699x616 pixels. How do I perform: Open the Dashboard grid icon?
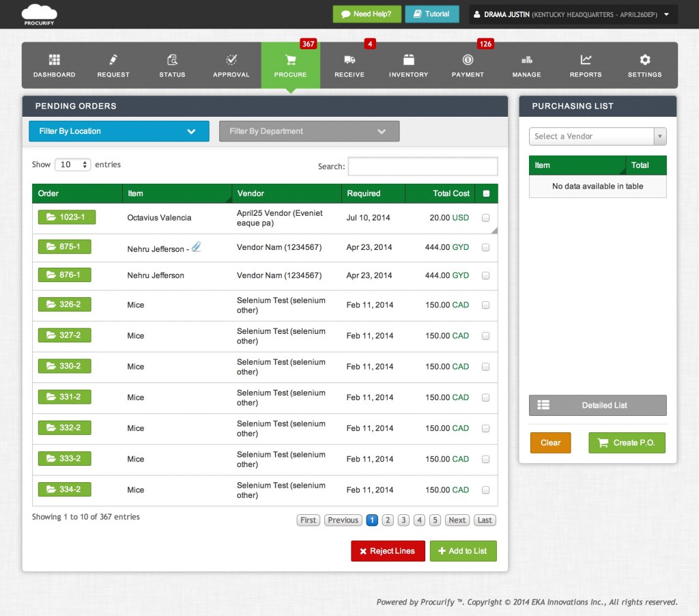coord(55,60)
